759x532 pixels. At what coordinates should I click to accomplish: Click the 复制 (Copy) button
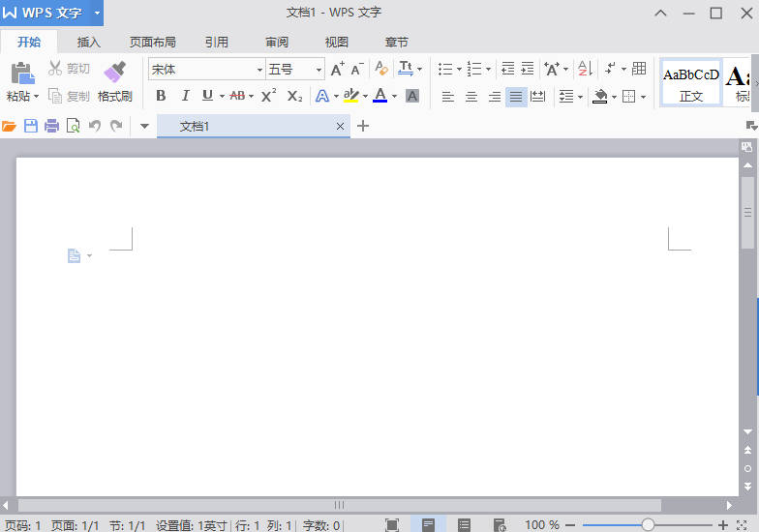(x=70, y=96)
